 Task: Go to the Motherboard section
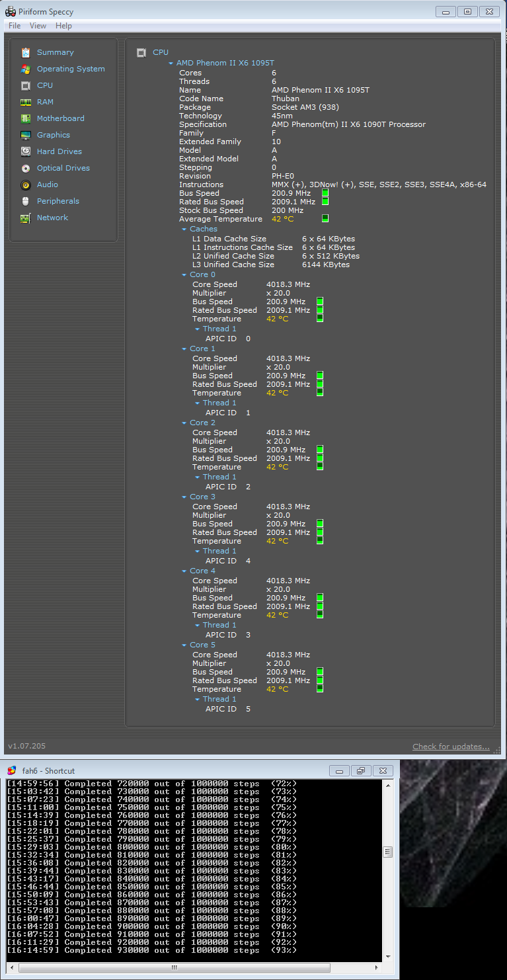point(61,118)
